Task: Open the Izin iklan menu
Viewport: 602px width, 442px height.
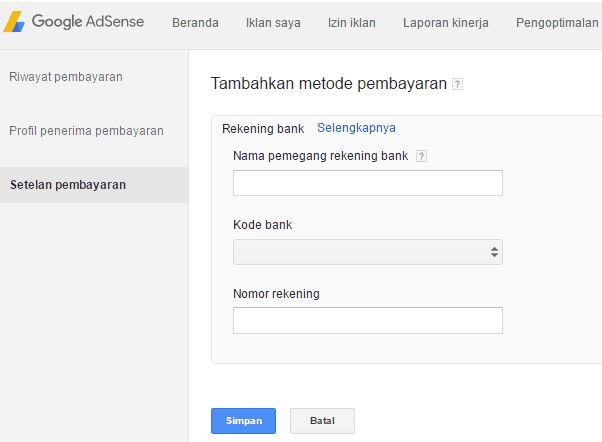Action: pyautogui.click(x=351, y=23)
